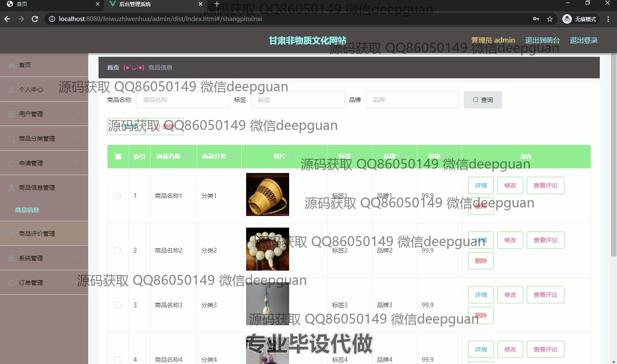Viewport: 617px width, 364px height.
Task: Click the power icon beside 申请管理
Action: tap(12, 163)
